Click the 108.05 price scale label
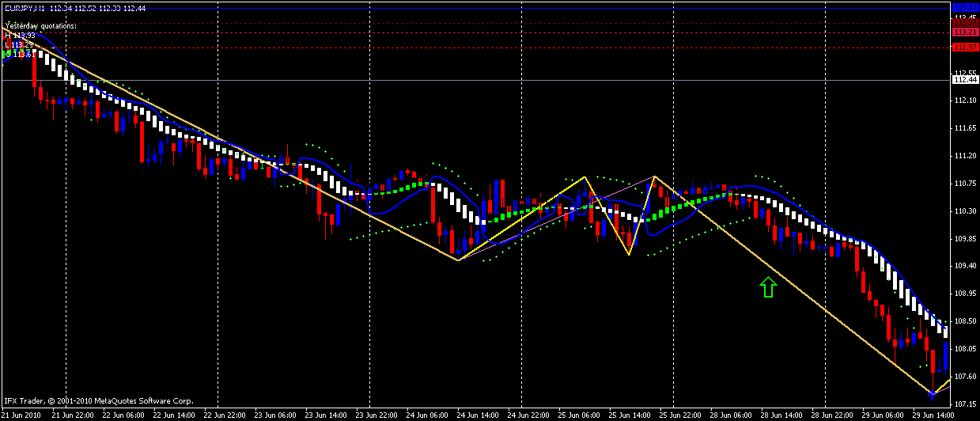This screenshot has width=980, height=421. click(x=966, y=349)
